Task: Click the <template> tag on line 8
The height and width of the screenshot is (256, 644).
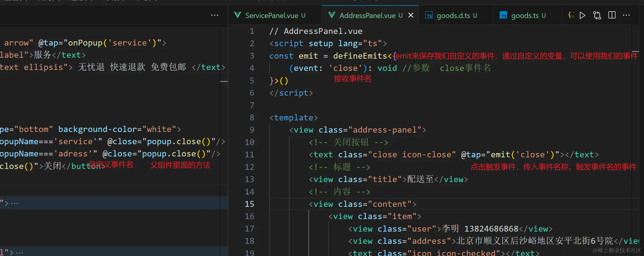Action: click(x=294, y=117)
